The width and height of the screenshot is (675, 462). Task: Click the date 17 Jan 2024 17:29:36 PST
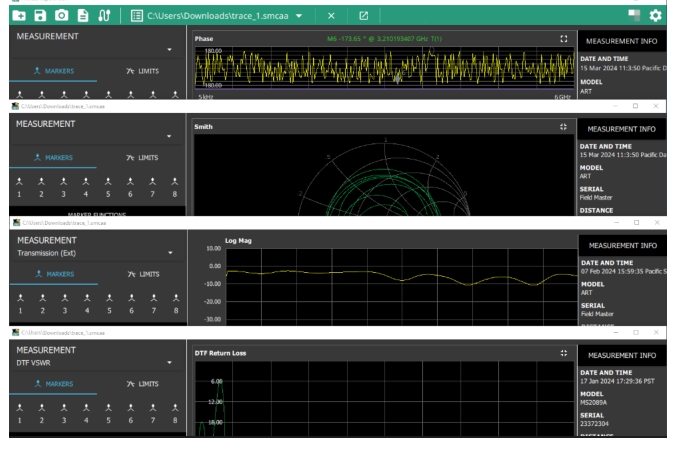coord(617,381)
